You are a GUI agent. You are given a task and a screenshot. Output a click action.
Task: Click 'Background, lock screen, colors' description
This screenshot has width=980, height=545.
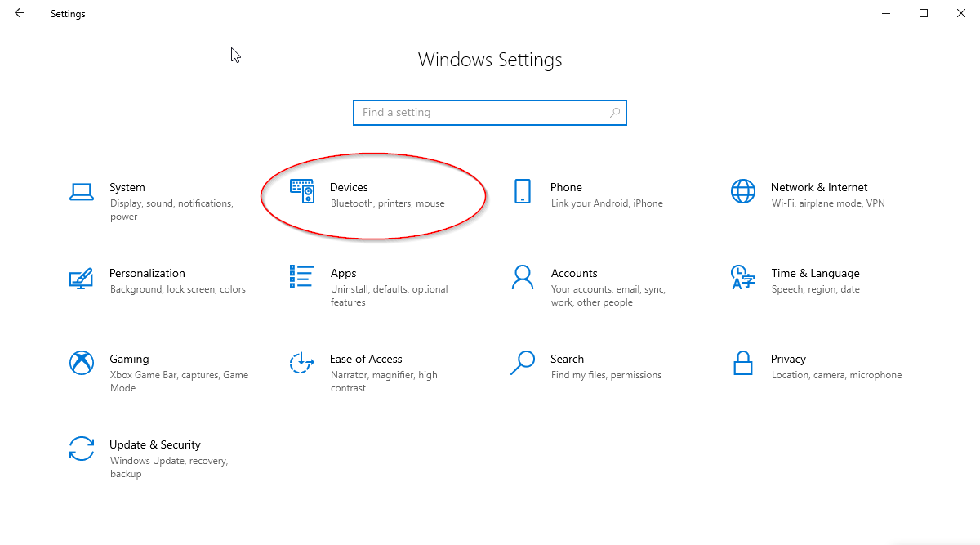pos(178,289)
